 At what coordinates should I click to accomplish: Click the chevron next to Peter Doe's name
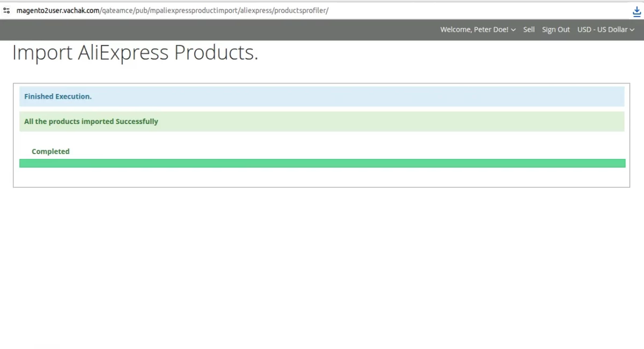(513, 30)
